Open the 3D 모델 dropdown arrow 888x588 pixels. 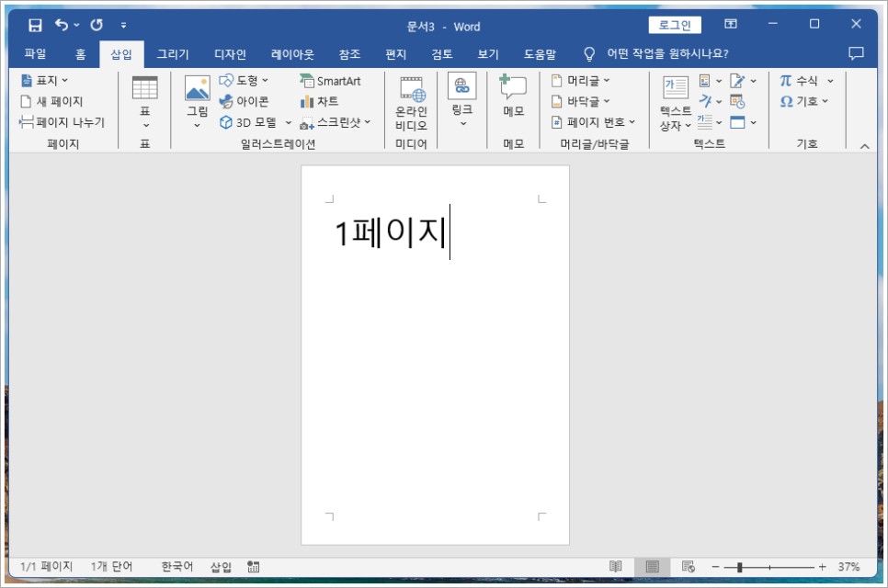(x=289, y=122)
